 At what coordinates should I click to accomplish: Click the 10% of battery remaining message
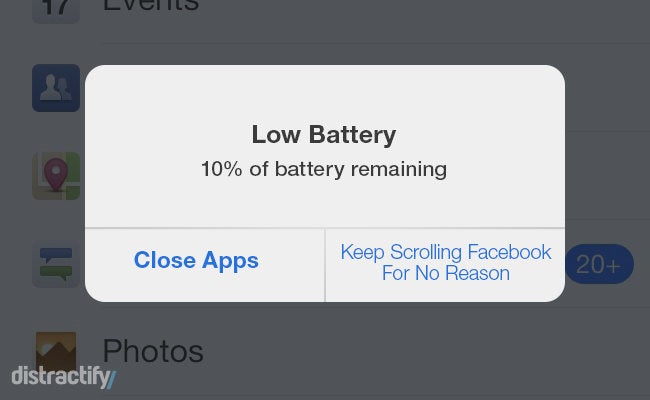point(324,169)
